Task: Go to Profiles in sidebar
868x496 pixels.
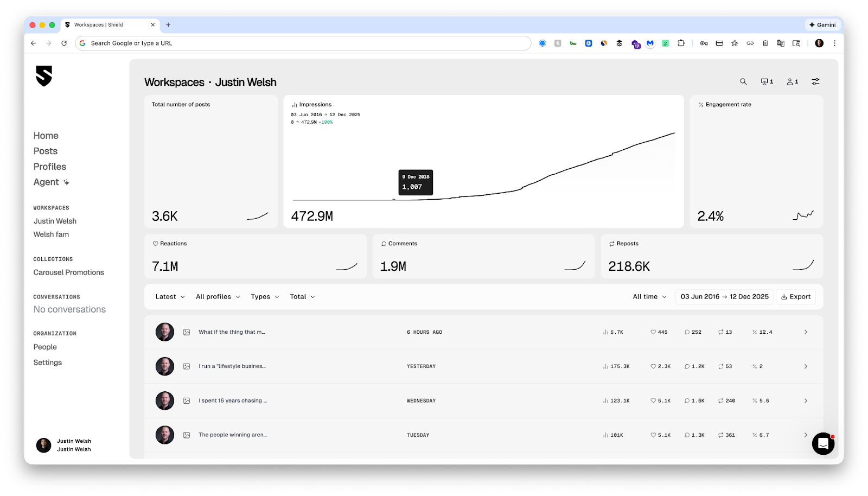Action: click(49, 167)
